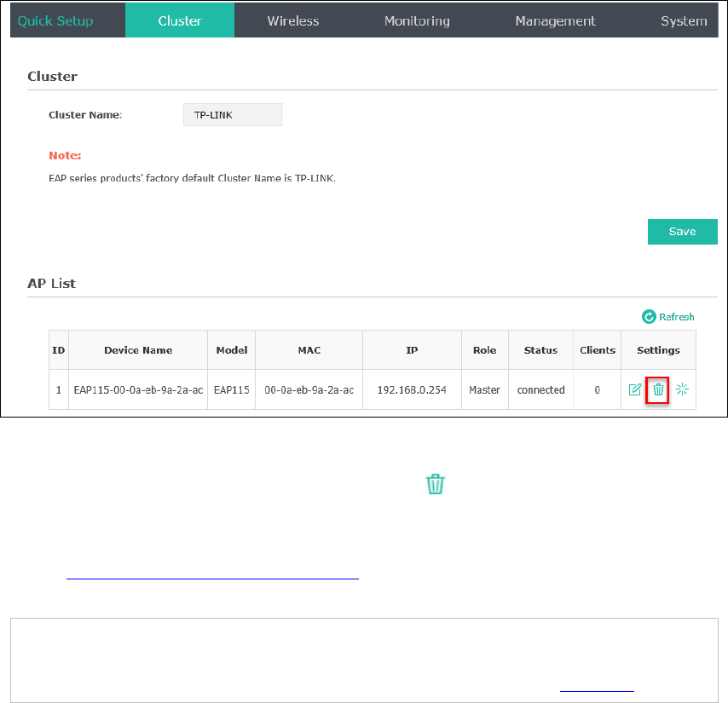This screenshot has width=728, height=703.
Task: Open the Quick Setup tab
Action: click(55, 20)
